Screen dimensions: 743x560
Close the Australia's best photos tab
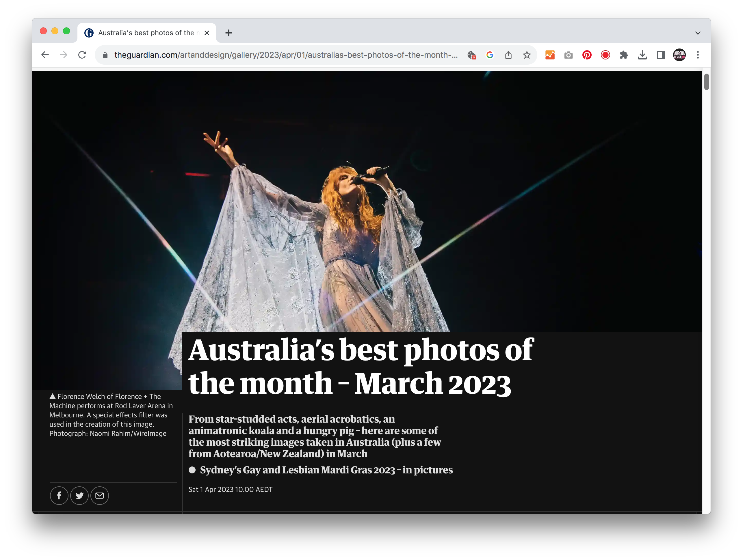207,33
